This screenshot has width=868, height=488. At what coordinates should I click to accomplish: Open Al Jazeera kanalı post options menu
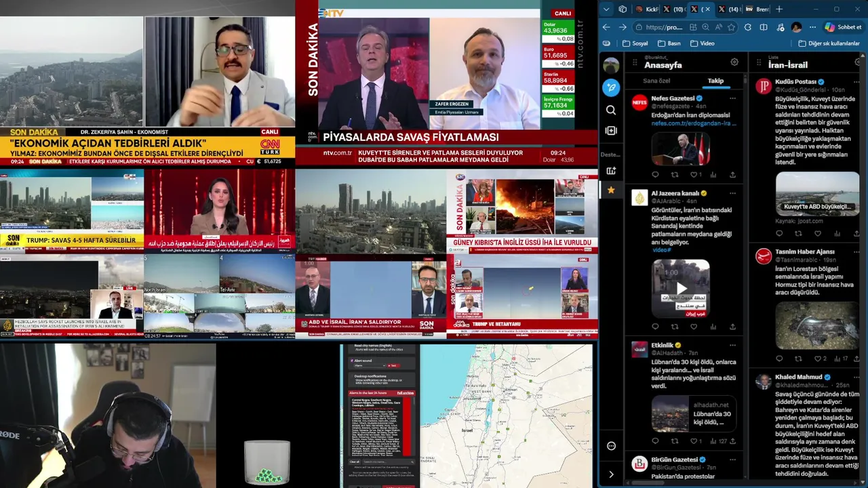(x=732, y=194)
